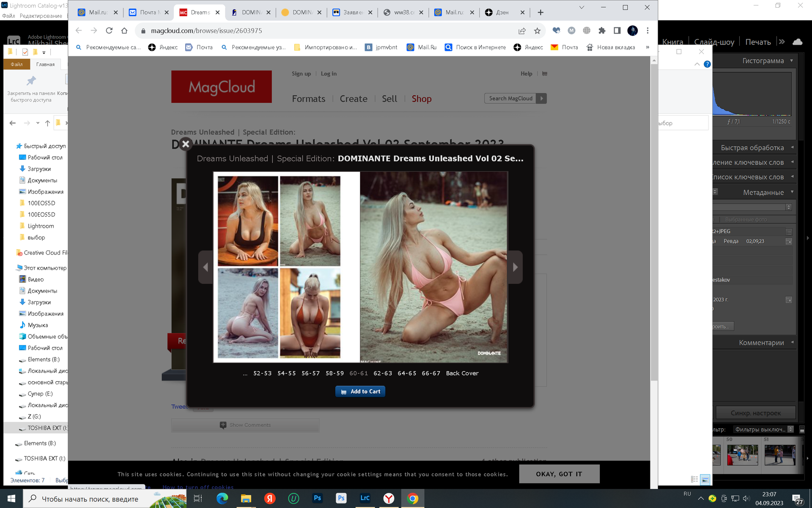Expand Комментарии panel in Lightroom
This screenshot has height=508, width=812.
(792, 342)
